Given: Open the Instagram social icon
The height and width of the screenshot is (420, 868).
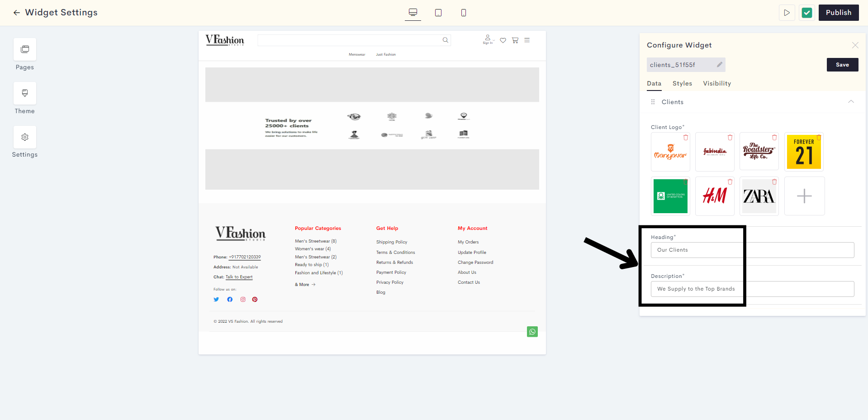Looking at the screenshot, I should coord(243,299).
